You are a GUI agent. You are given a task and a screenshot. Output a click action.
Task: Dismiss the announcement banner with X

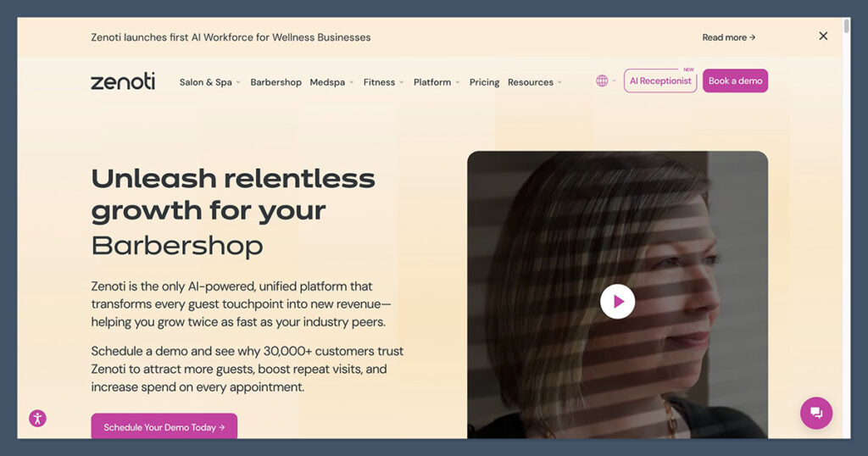point(823,36)
